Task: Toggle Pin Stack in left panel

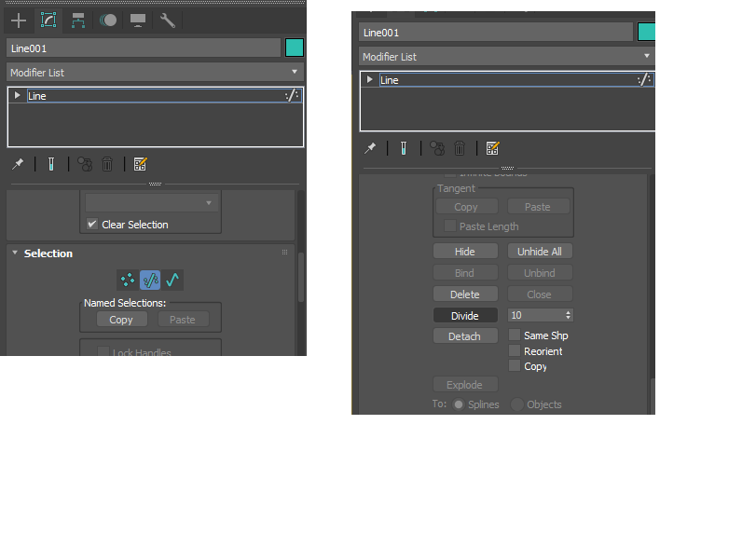Action: [18, 164]
